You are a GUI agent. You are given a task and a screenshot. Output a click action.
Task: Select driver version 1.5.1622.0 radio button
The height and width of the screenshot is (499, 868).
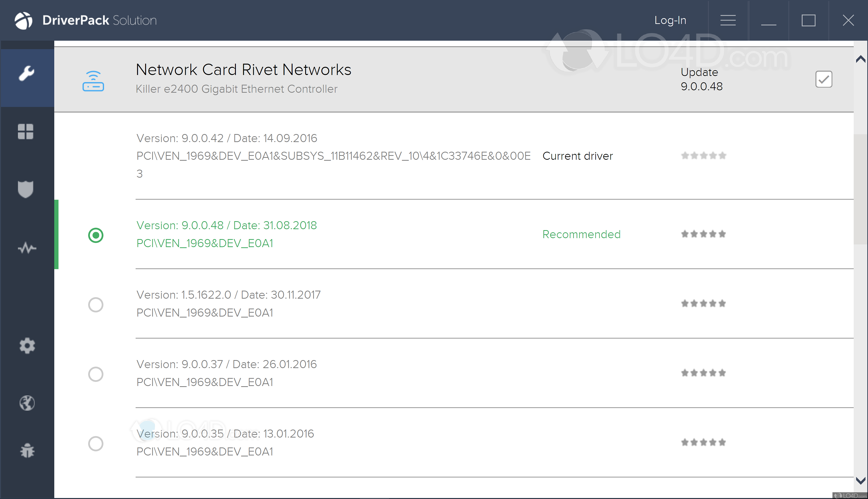point(96,304)
